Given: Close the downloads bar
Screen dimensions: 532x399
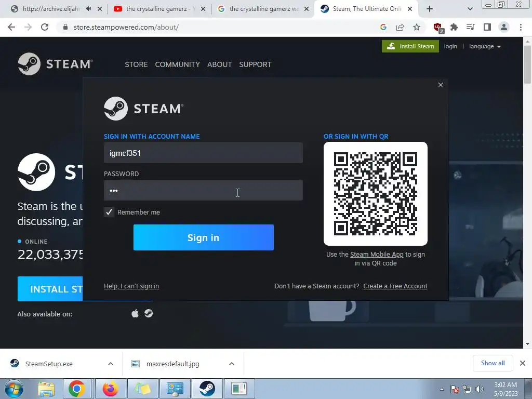Looking at the screenshot, I should pyautogui.click(x=523, y=363).
